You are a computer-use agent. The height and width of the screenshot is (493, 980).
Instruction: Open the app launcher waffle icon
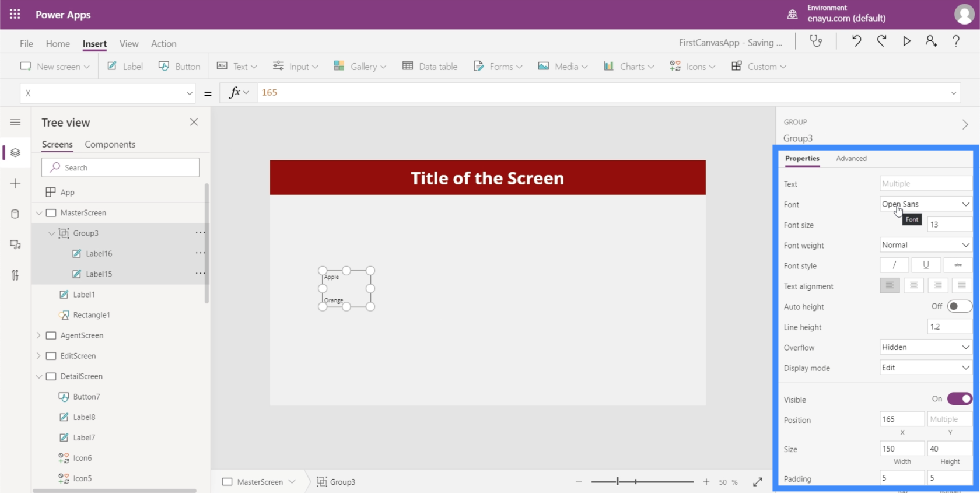[15, 15]
